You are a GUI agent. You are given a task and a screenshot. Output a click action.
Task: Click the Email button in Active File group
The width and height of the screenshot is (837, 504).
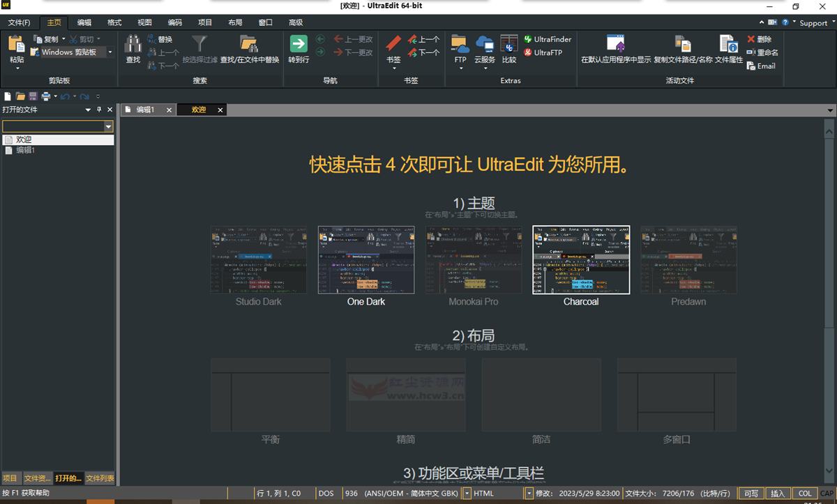[x=761, y=66]
